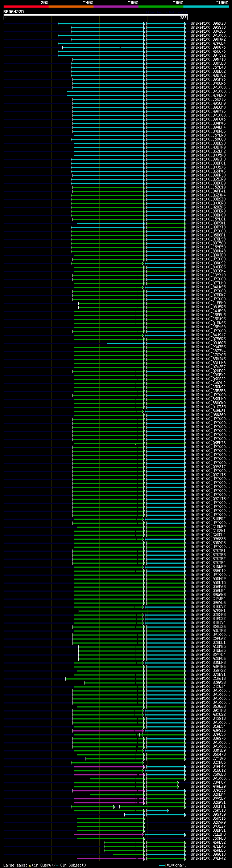Click hit label UniRef100_B4FF41
The image size is (232, 868).
pyautogui.click(x=208, y=191)
